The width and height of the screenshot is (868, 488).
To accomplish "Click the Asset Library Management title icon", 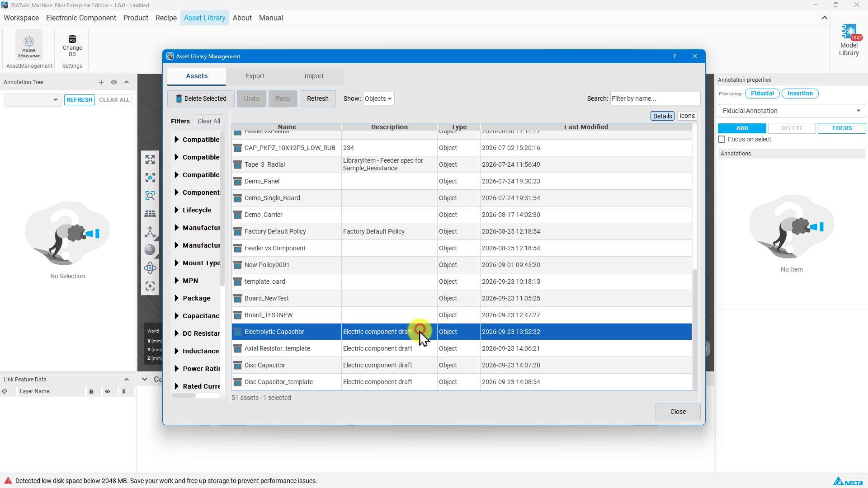I will 170,56.
